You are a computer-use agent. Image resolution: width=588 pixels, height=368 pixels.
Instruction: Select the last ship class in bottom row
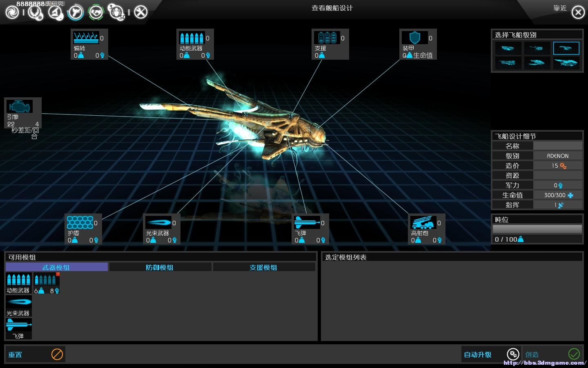566,63
